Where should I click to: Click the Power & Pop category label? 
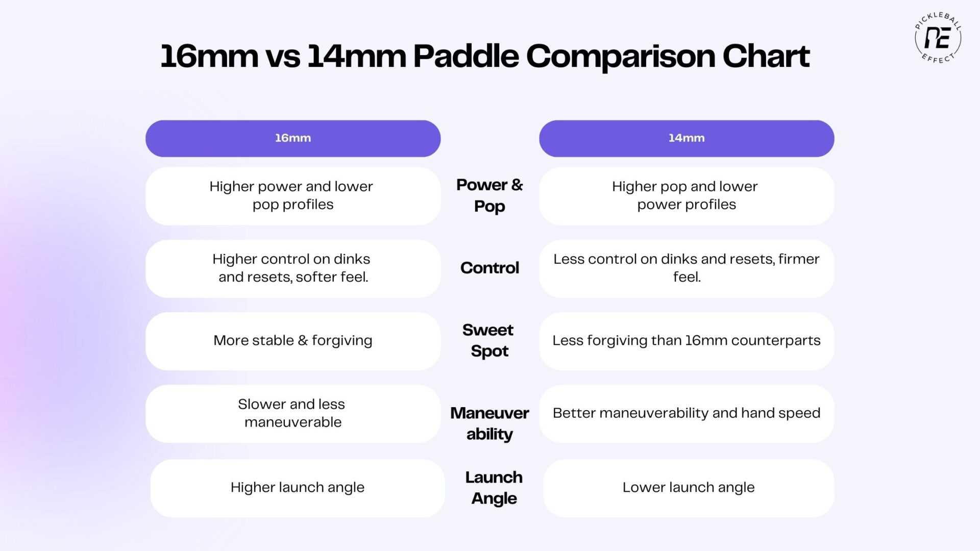[x=489, y=194]
